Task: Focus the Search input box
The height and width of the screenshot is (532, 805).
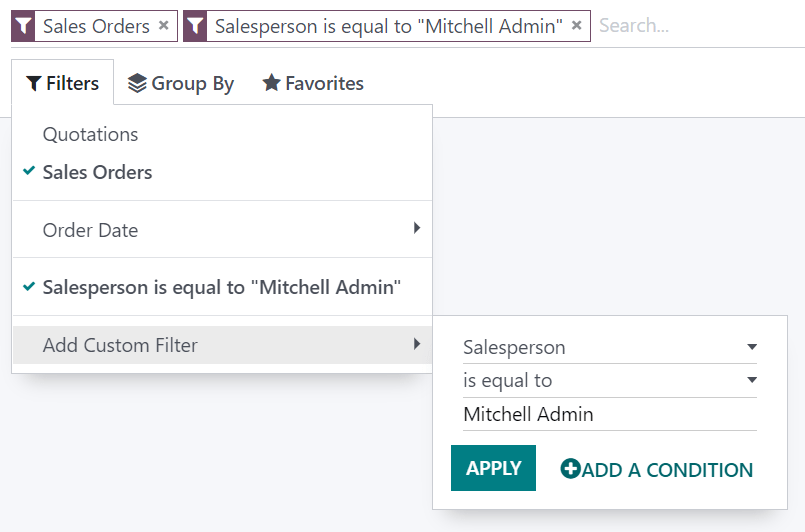Action: tap(695, 26)
